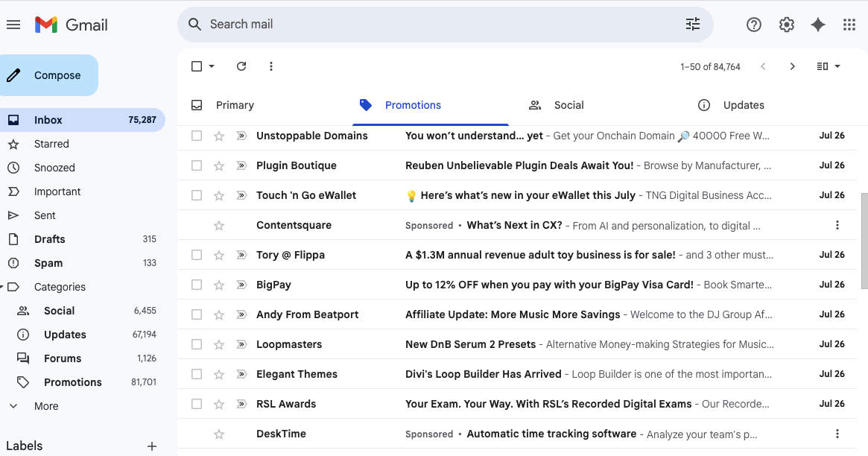This screenshot has height=456, width=868.
Task: Open Settings gear icon
Action: (786, 25)
